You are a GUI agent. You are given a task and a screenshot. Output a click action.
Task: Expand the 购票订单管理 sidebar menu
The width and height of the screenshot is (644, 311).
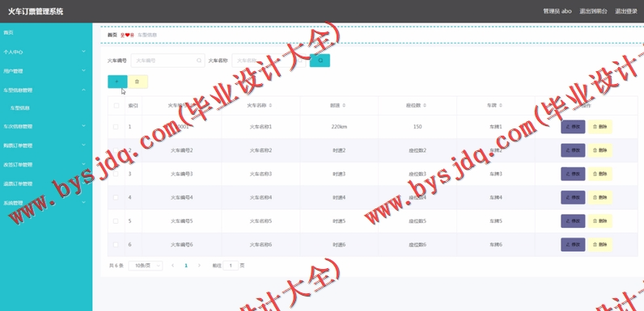tap(46, 145)
